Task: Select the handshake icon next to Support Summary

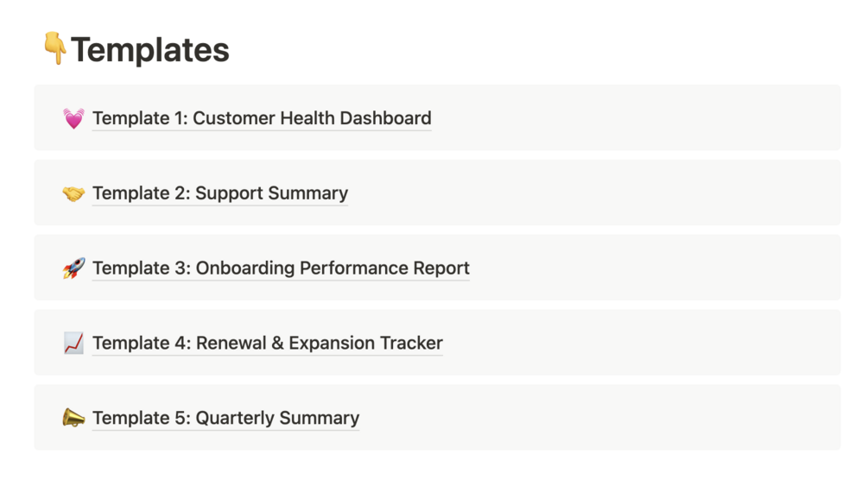Action: pyautogui.click(x=73, y=193)
